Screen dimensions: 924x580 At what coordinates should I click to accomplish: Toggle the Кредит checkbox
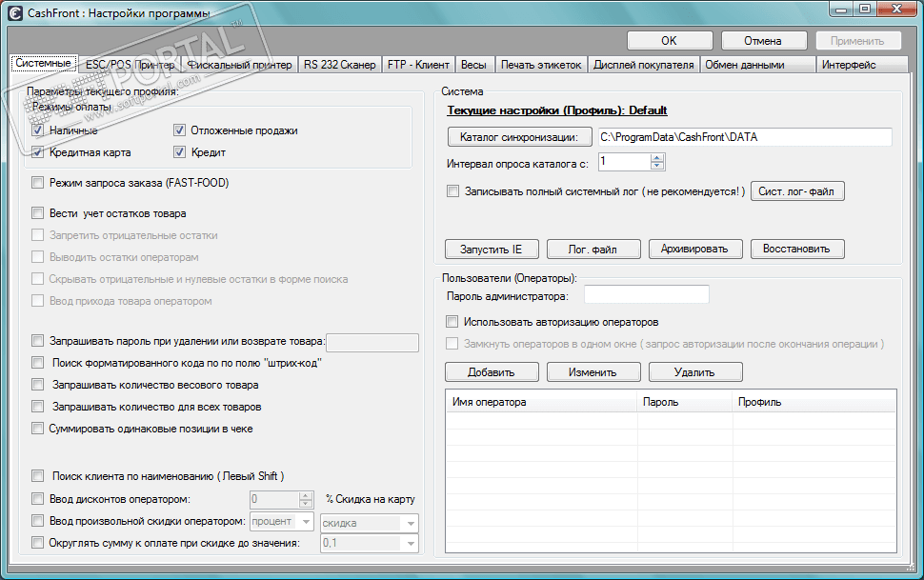180,152
